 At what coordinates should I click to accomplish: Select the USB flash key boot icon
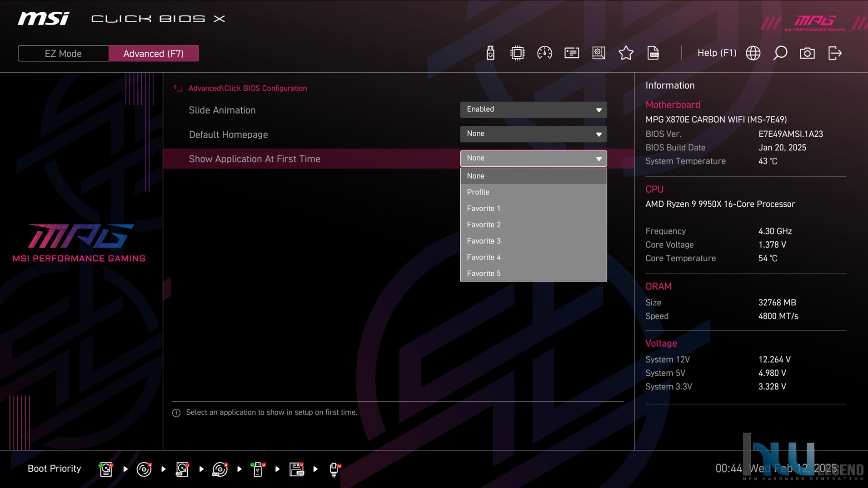click(x=258, y=469)
